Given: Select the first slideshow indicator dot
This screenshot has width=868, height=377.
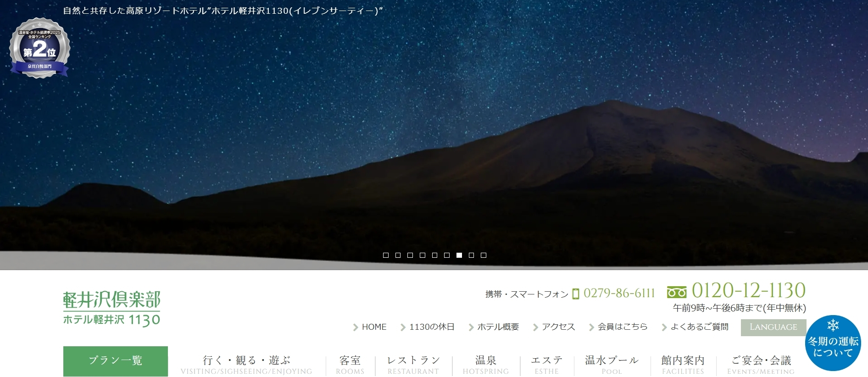Looking at the screenshot, I should (386, 255).
